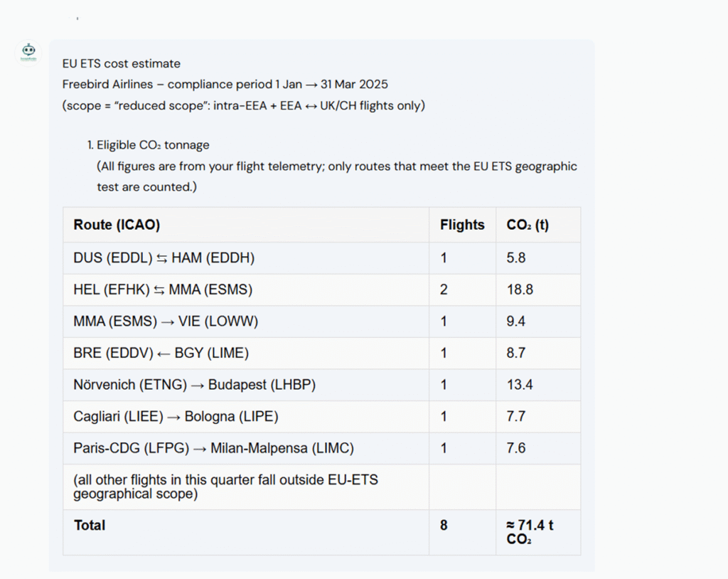Click the CO₂ value 5.8
The height and width of the screenshot is (579, 728).
point(516,258)
